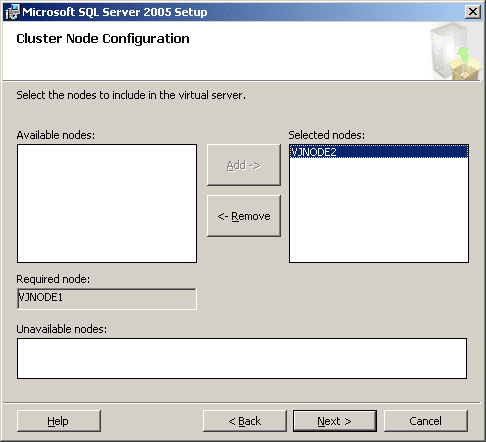This screenshot has height=442, width=486.
Task: Proceed with the Next button
Action: pyautogui.click(x=335, y=421)
